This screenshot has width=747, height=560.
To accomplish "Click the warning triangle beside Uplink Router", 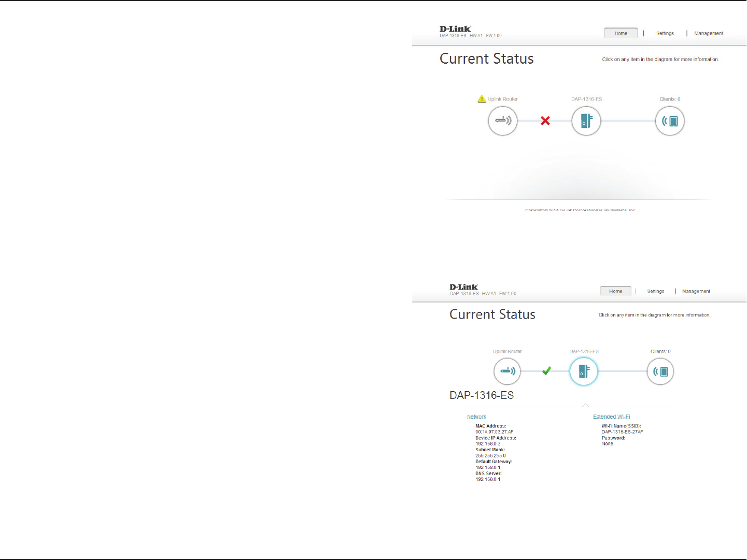I will (x=482, y=99).
